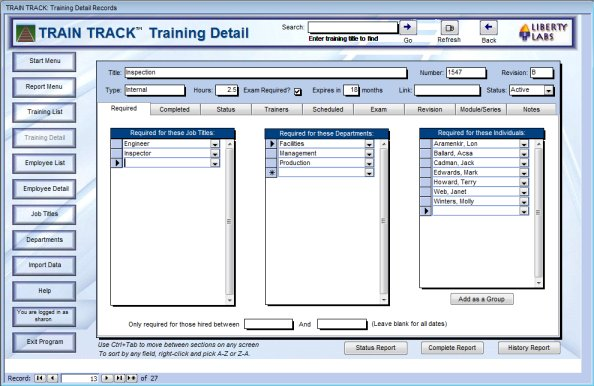594x386 pixels.
Task: Open the Status dropdown showing Active
Action: pyautogui.click(x=549, y=90)
